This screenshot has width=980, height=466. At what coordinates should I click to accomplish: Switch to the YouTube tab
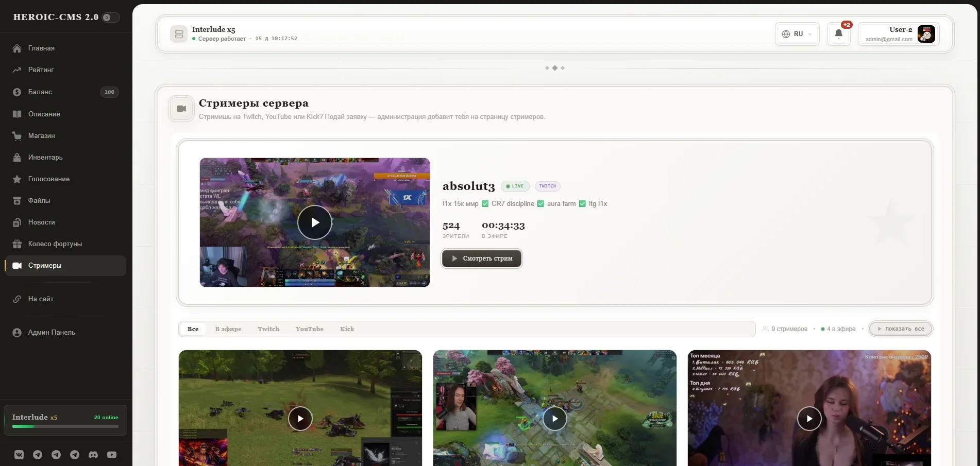(x=310, y=329)
